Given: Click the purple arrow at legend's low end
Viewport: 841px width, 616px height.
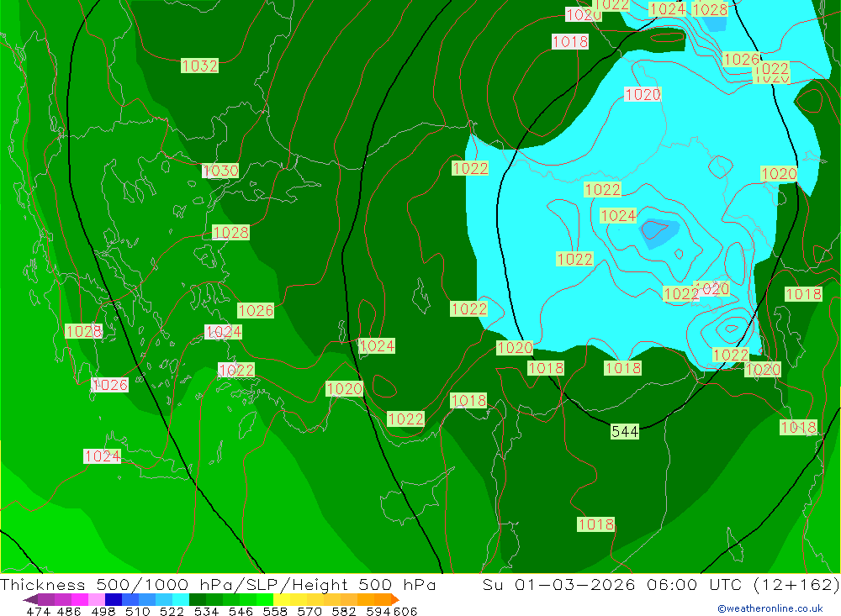Looking at the screenshot, I should tap(30, 599).
